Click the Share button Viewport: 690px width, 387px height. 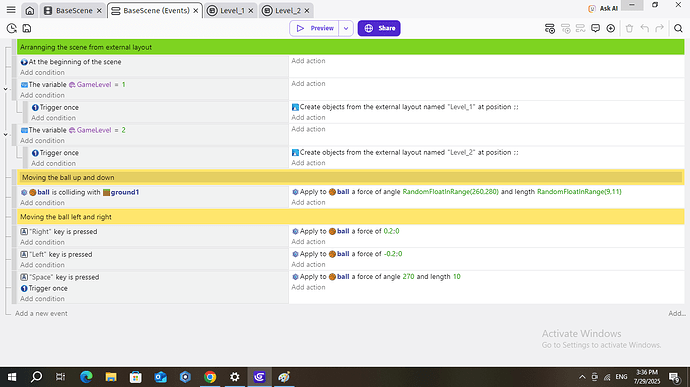pos(379,28)
